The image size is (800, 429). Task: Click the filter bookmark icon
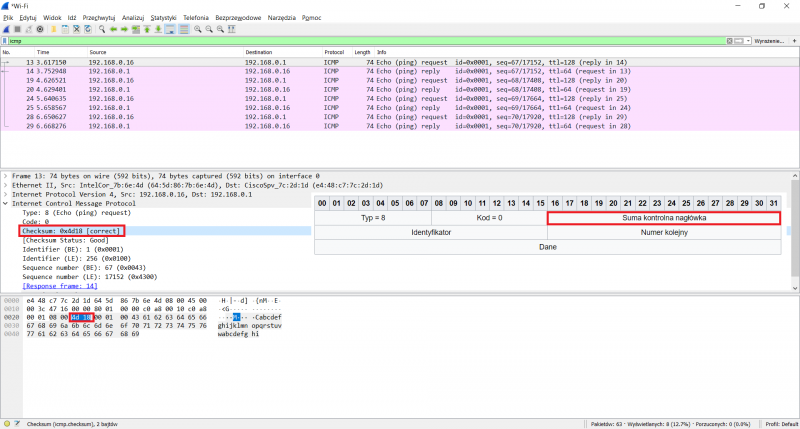pos(5,41)
